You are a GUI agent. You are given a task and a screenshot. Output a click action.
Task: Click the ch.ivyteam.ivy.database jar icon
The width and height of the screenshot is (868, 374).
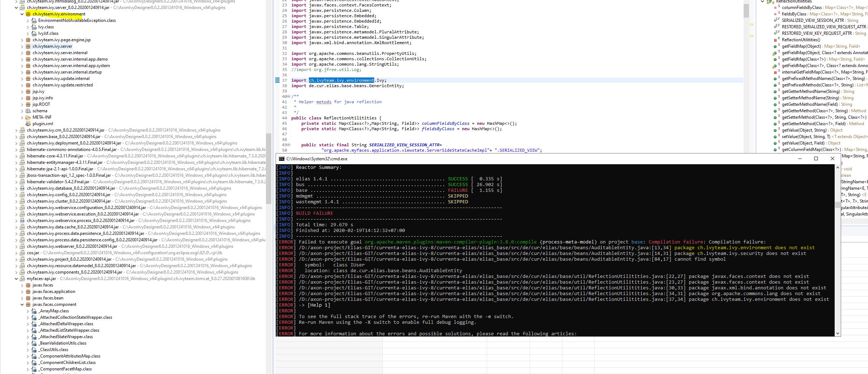(x=22, y=188)
